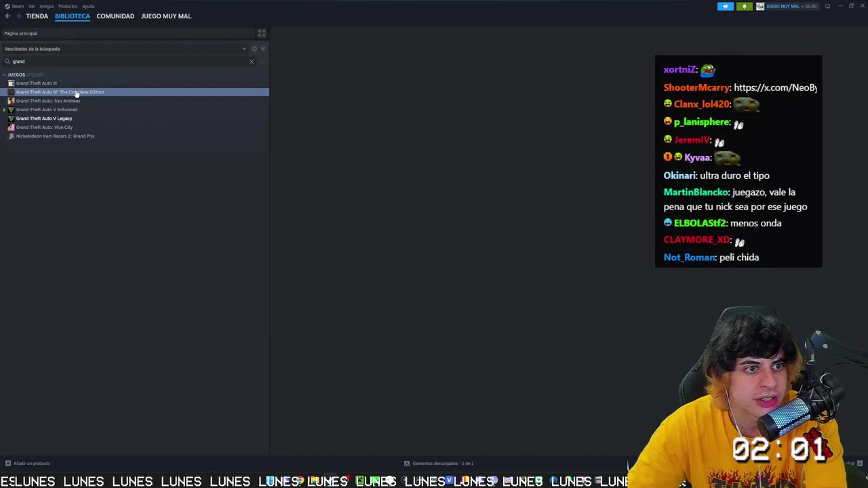This screenshot has height=488, width=868.
Task: Open the Amigos menu
Action: pyautogui.click(x=47, y=6)
